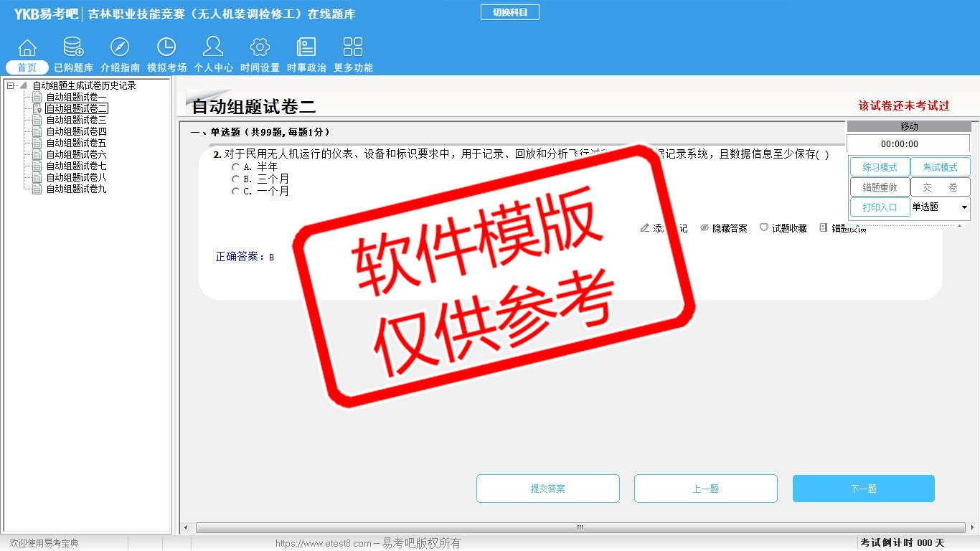Screen dimensions: 980x551
Task: Open the 个人中心 person icon
Action: (213, 47)
